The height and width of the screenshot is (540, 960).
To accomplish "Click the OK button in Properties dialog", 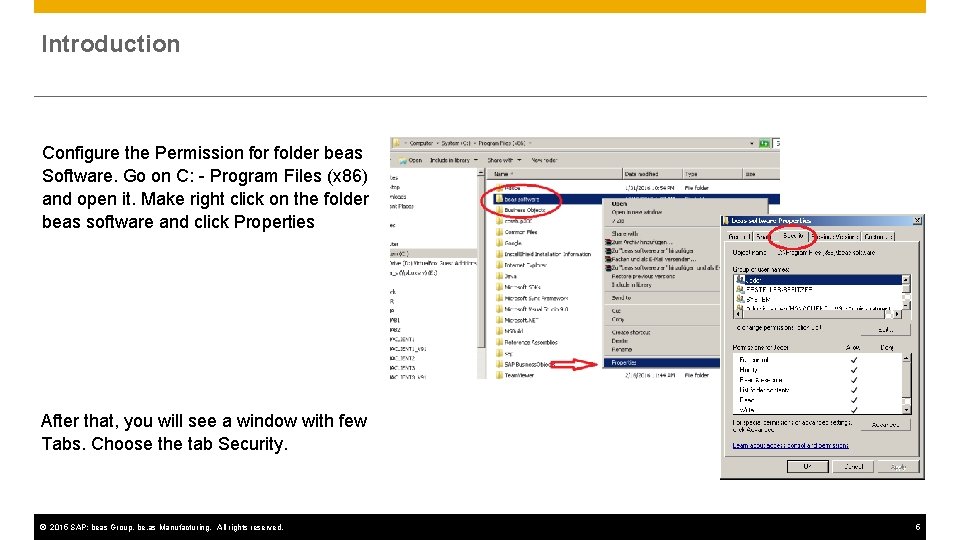I will tap(807, 467).
